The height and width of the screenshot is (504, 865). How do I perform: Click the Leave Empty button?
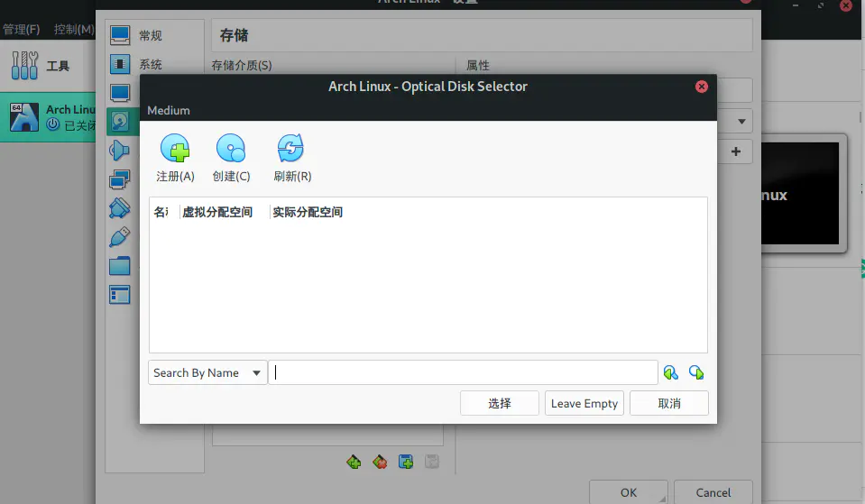pyautogui.click(x=584, y=403)
